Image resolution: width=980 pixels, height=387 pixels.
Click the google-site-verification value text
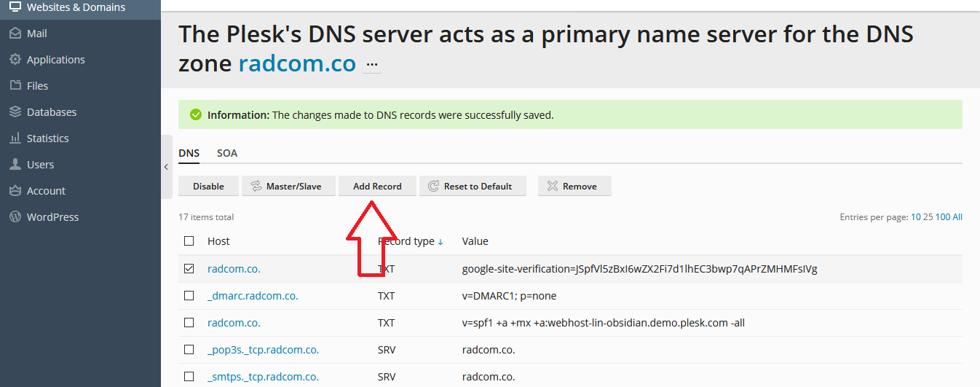[x=640, y=269]
